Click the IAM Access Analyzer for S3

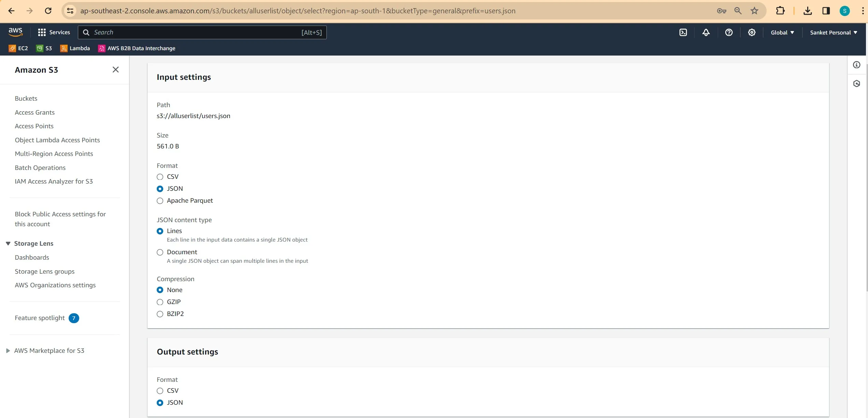(54, 181)
